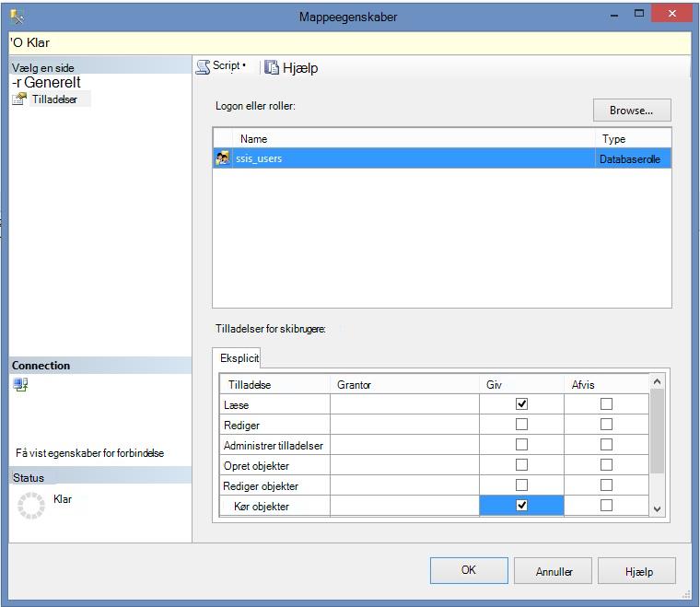Click the Browse... button

coord(632,111)
